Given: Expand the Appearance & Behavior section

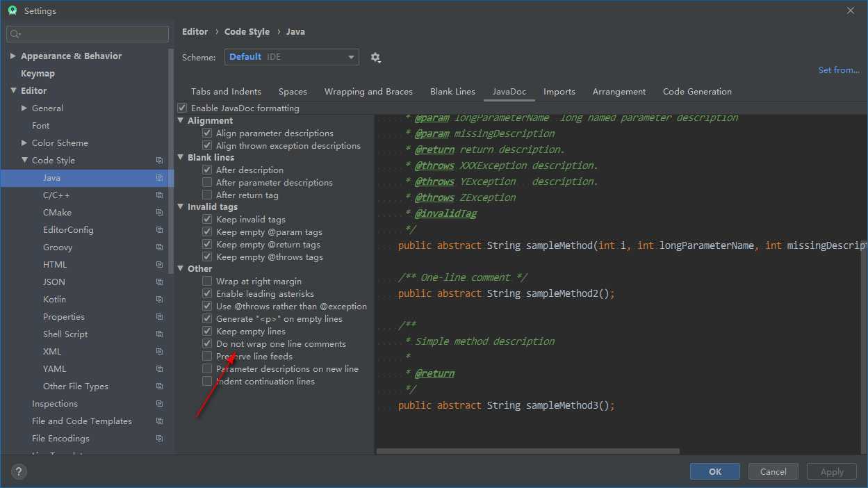Looking at the screenshot, I should click(13, 56).
